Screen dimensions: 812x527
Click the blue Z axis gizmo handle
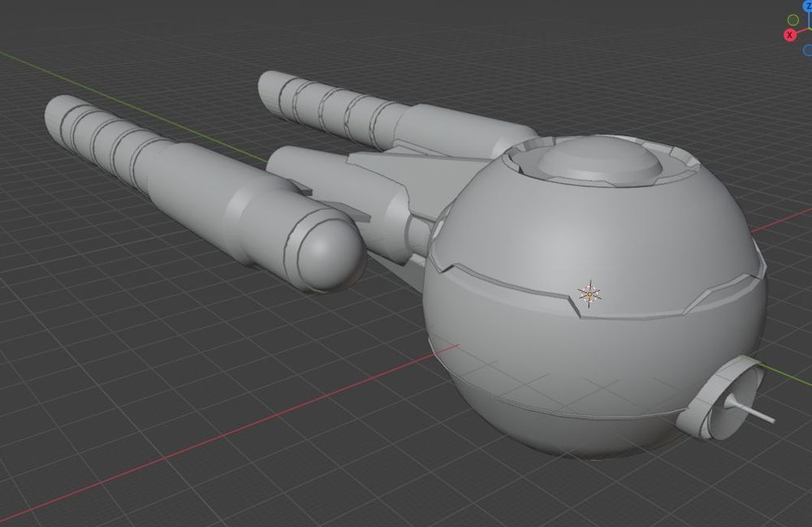(808, 6)
